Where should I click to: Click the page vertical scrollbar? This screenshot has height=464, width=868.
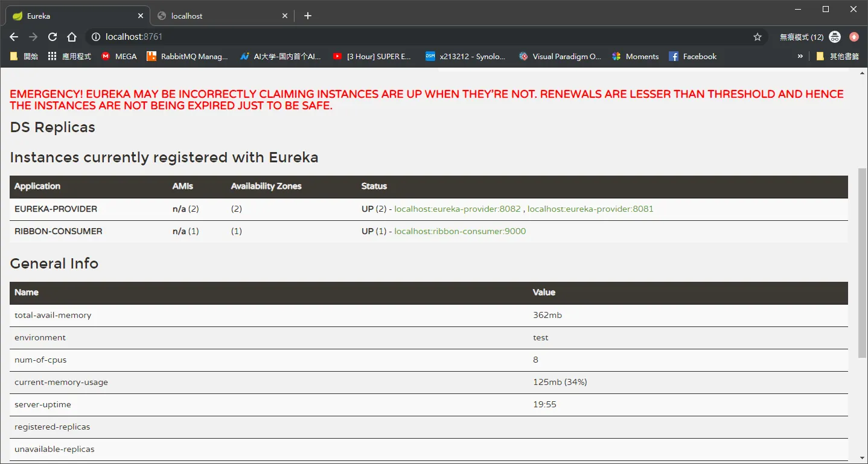coord(863,262)
